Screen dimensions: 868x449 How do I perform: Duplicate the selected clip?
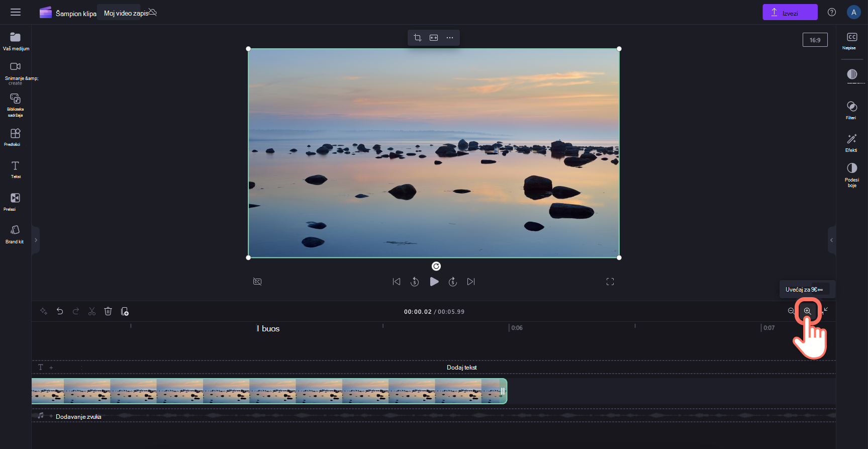pyautogui.click(x=125, y=311)
